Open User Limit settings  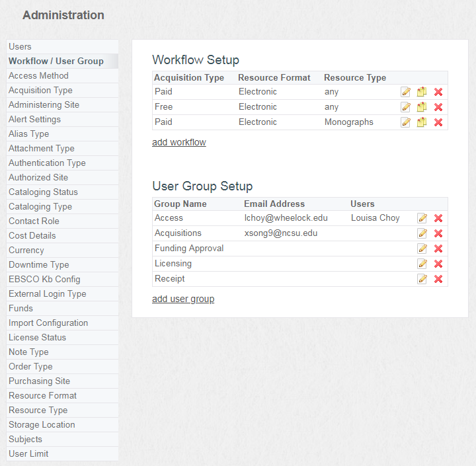62,454
